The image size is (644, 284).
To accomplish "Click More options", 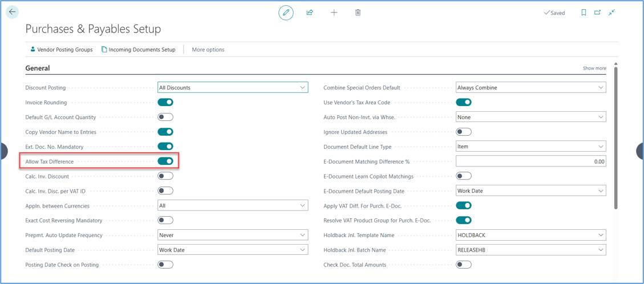I will 208,50.
